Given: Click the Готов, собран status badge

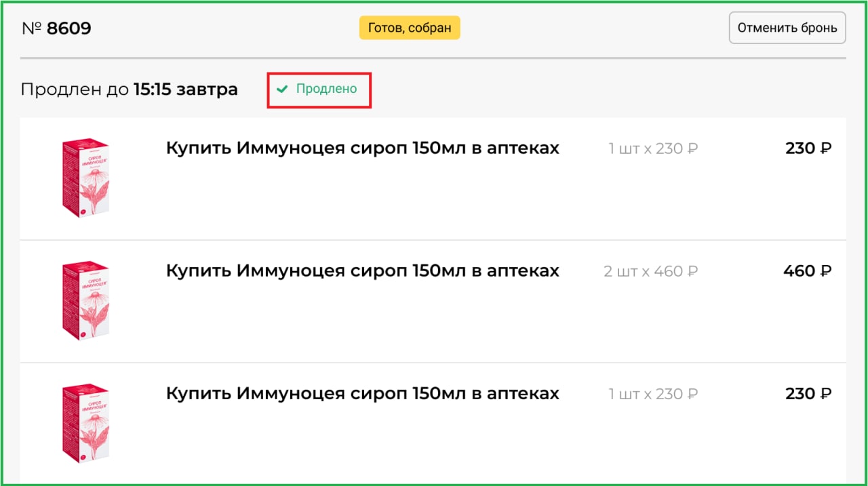Looking at the screenshot, I should click(410, 28).
